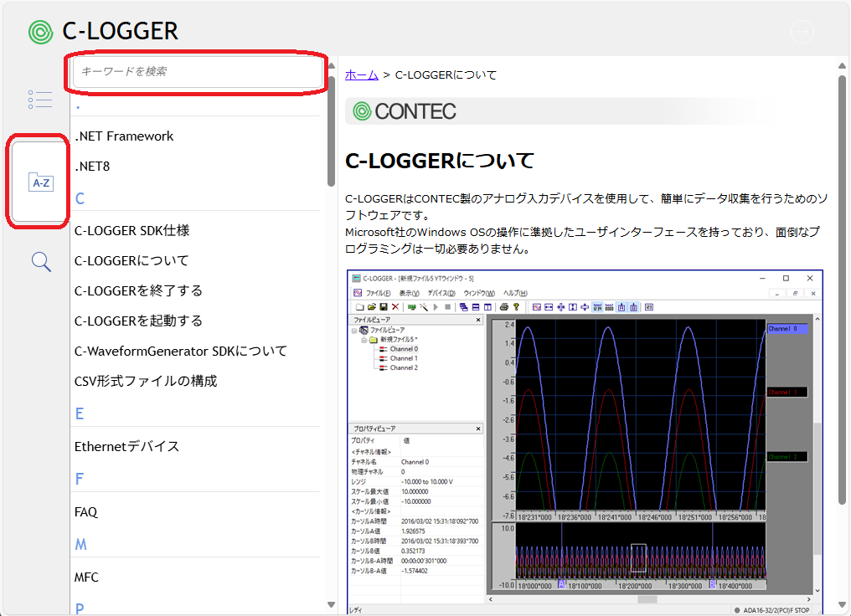
Task: Open the .NET8 index entry
Action: point(92,166)
